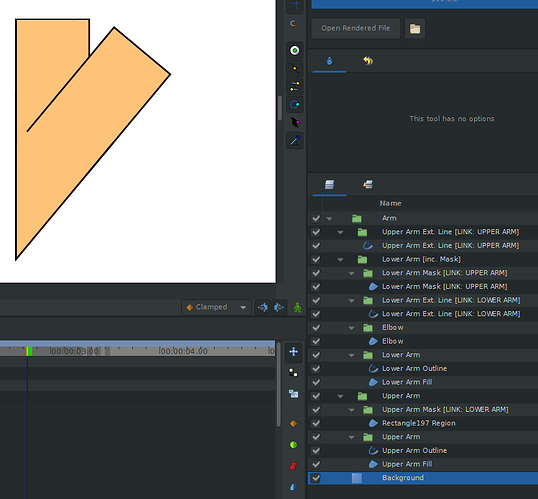Click the folder icon of the Arm group

click(357, 218)
